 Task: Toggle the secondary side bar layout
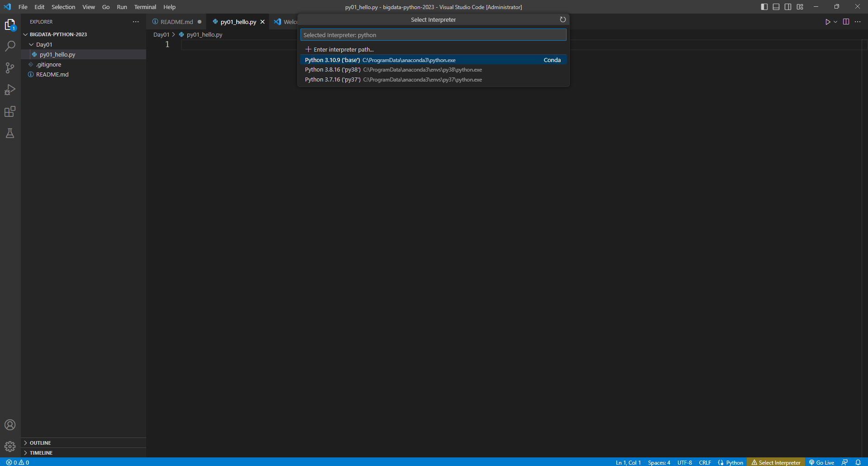pos(788,7)
